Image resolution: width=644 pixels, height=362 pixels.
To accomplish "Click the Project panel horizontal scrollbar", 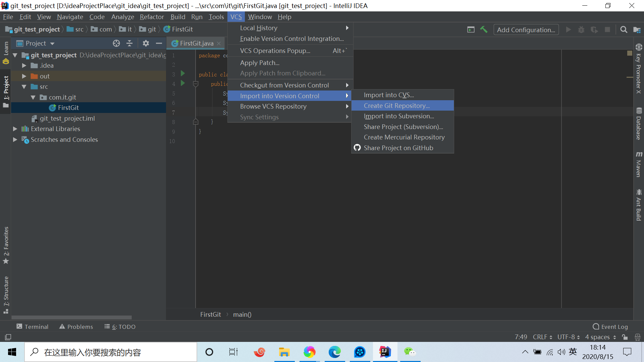I will (71, 317).
